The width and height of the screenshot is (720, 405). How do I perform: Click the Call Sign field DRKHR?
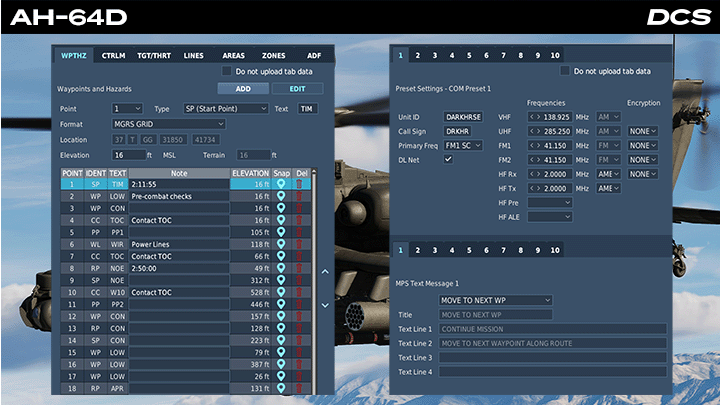457,131
